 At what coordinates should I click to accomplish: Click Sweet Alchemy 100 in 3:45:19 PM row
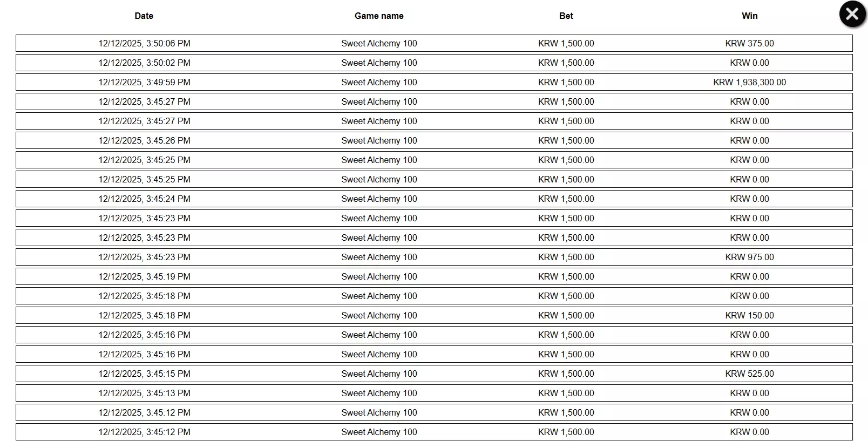379,276
